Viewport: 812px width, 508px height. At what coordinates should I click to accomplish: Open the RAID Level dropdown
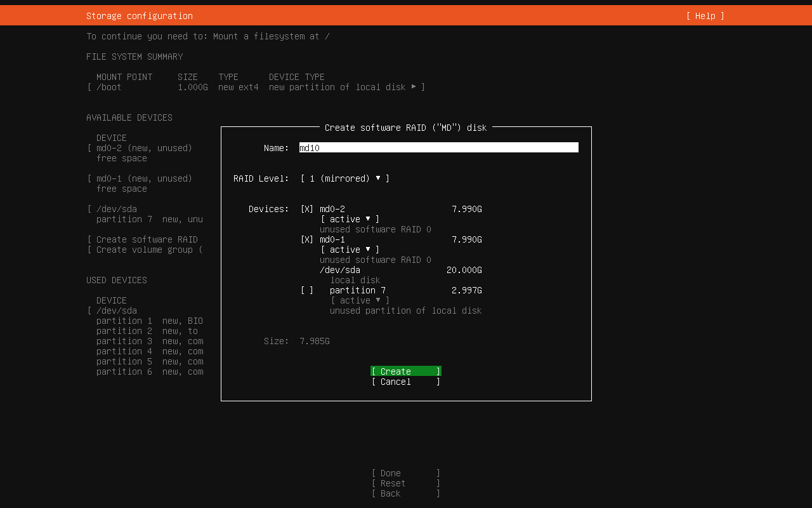coord(345,178)
